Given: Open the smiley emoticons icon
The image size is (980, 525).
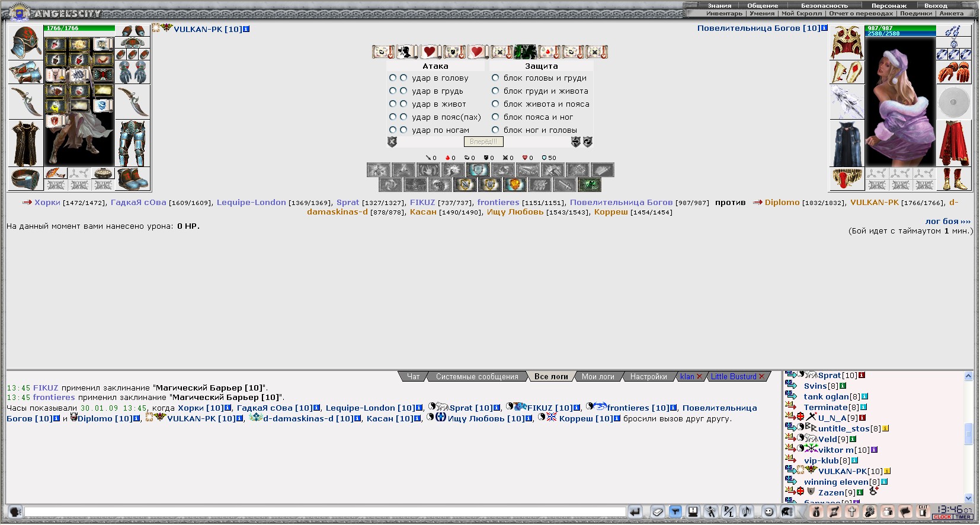Looking at the screenshot, I should (768, 511).
